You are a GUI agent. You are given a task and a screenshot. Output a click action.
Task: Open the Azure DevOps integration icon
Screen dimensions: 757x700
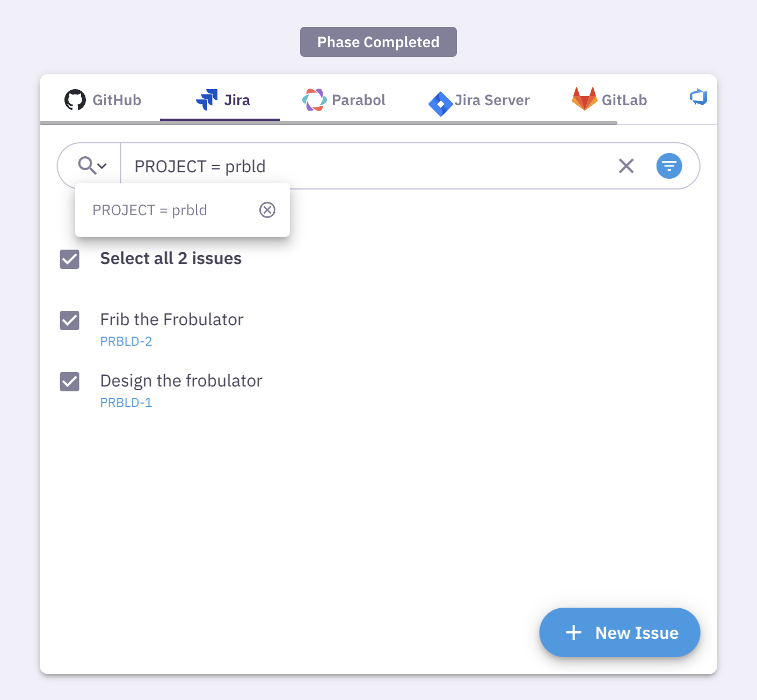(698, 98)
